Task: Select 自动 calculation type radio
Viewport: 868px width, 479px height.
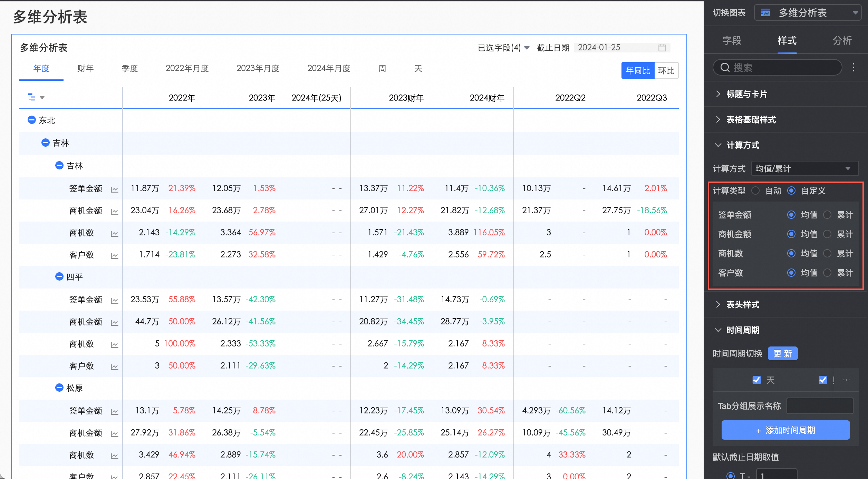Action: [x=756, y=190]
